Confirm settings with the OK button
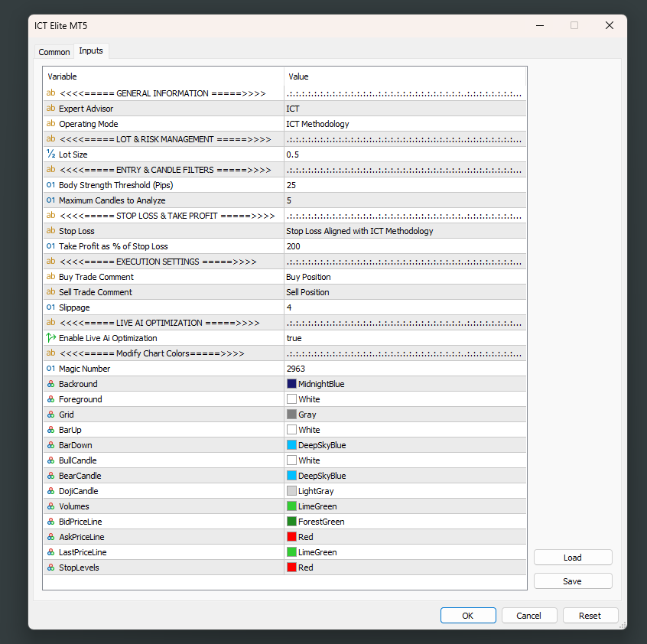The image size is (647, 644). click(x=468, y=616)
